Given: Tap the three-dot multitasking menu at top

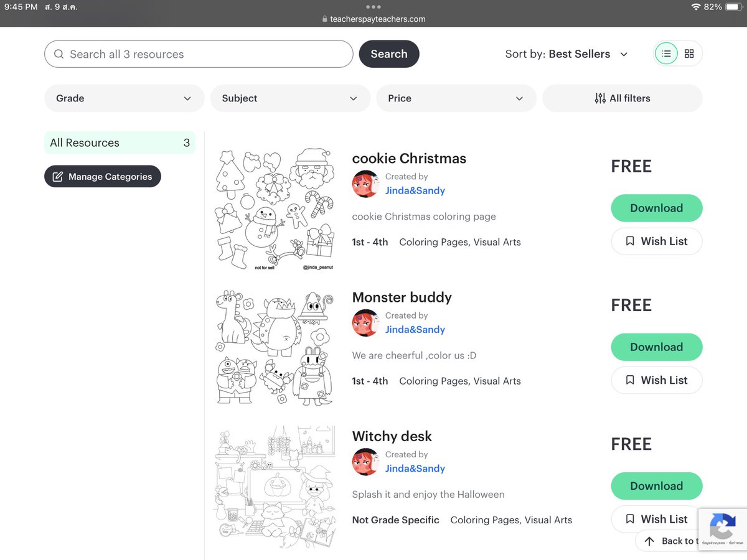Looking at the screenshot, I should point(374,7).
